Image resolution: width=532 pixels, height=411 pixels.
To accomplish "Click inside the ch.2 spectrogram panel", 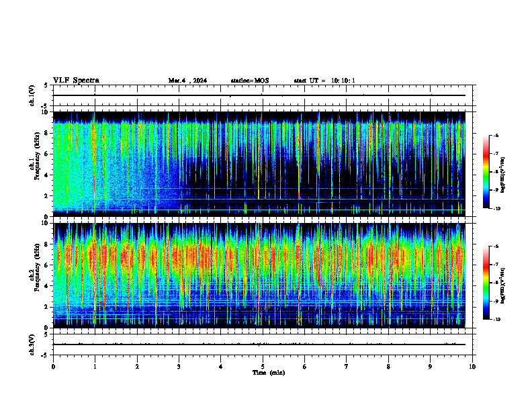I will click(259, 275).
